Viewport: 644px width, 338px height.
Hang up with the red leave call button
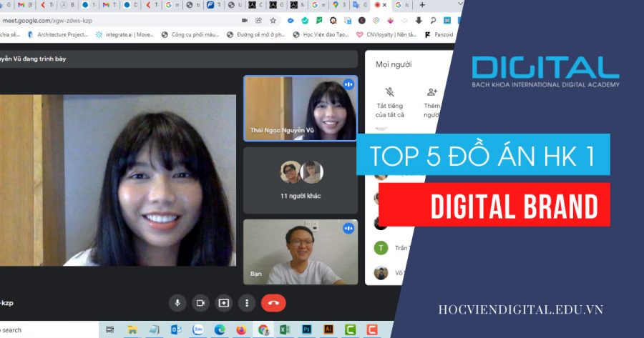pos(273,303)
